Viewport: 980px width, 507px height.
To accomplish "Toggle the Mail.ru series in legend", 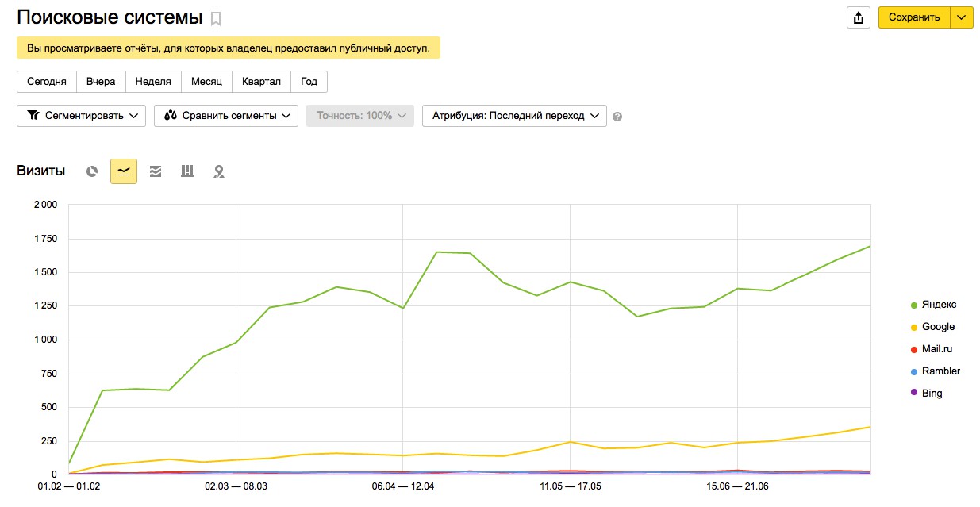I will [936, 349].
